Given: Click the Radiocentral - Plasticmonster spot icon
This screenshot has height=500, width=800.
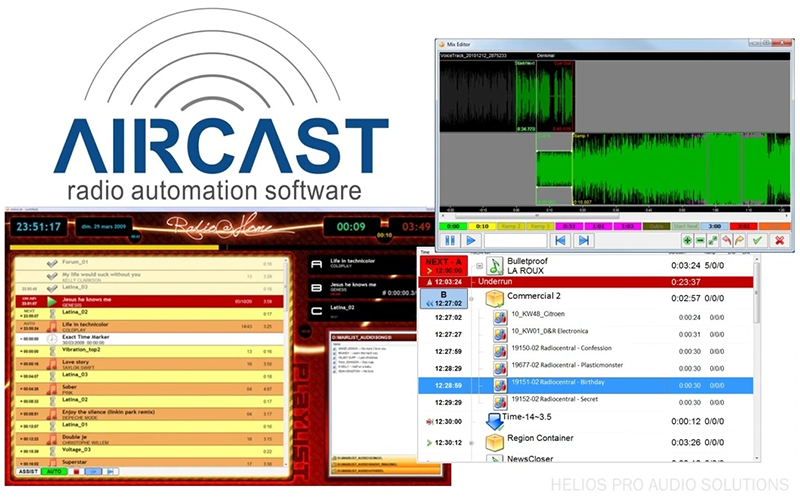Looking at the screenshot, I should (x=500, y=368).
